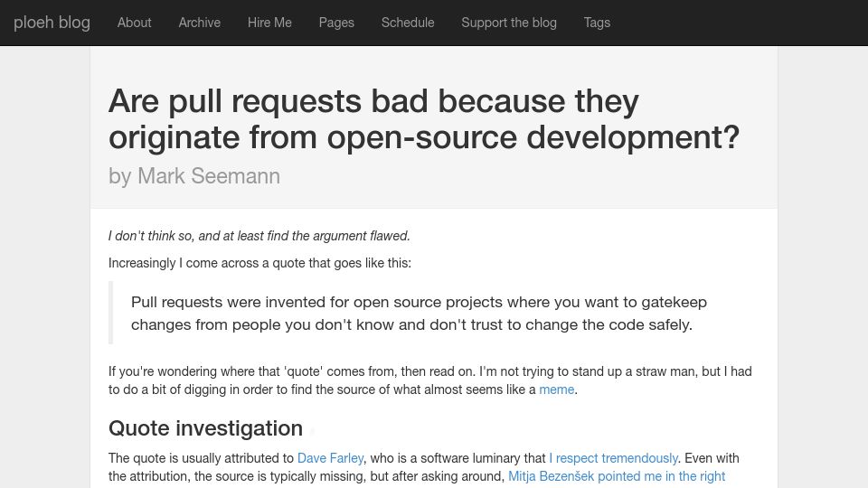This screenshot has width=868, height=488.
Task: Open the ploeh blog home link
Action: point(52,23)
